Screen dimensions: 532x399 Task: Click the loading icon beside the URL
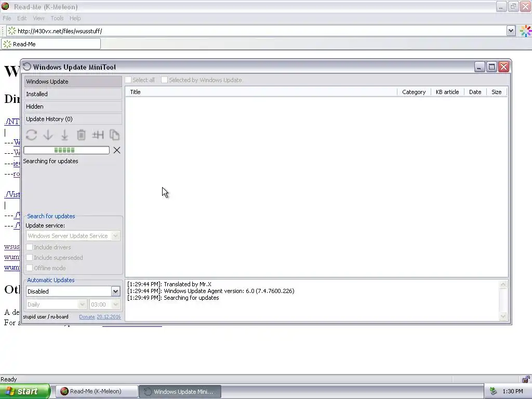tap(11, 31)
